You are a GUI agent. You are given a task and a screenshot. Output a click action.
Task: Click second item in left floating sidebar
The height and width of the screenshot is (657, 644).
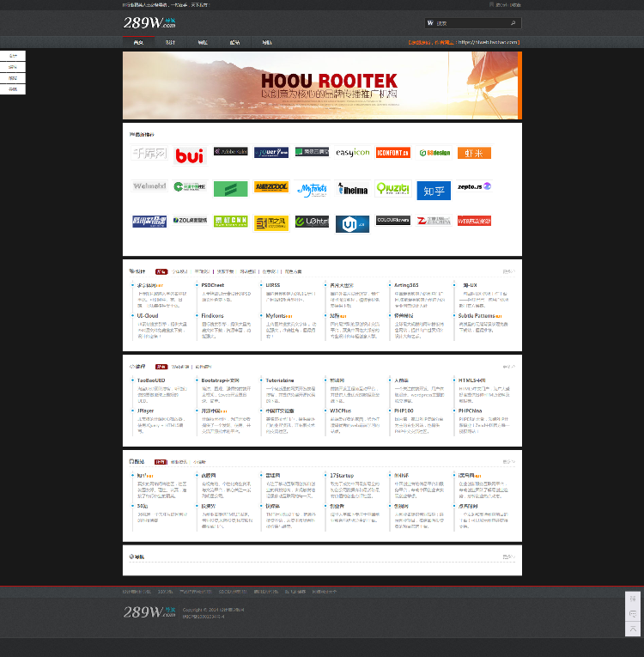coord(13,67)
